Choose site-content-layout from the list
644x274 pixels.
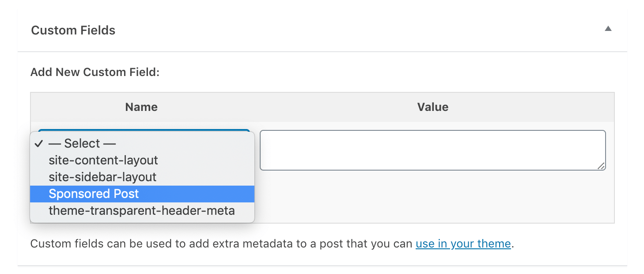pyautogui.click(x=103, y=160)
